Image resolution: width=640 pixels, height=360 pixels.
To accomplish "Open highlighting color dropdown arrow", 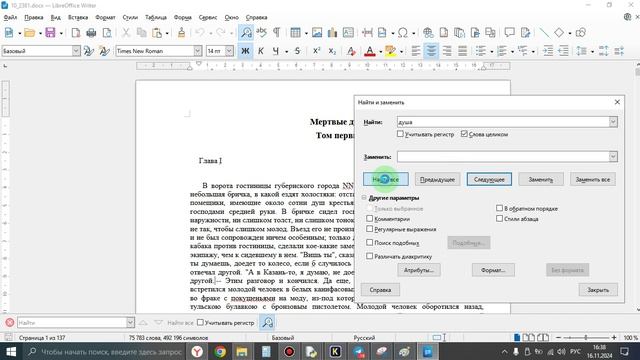I will coord(401,51).
